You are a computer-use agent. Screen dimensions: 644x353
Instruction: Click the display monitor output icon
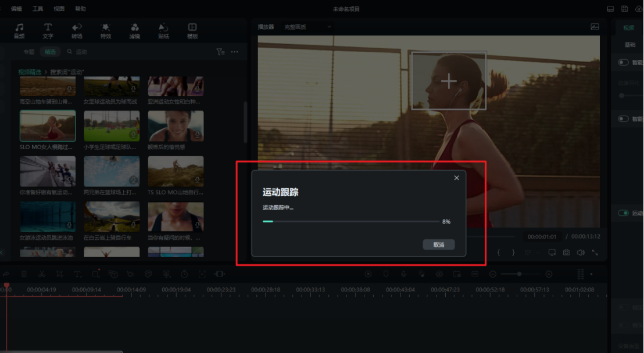[x=552, y=253]
